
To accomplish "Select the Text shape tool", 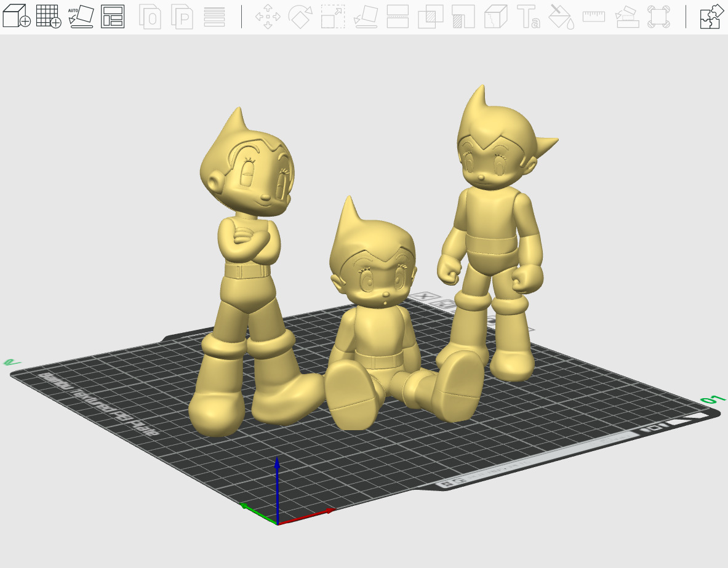I will (x=529, y=17).
